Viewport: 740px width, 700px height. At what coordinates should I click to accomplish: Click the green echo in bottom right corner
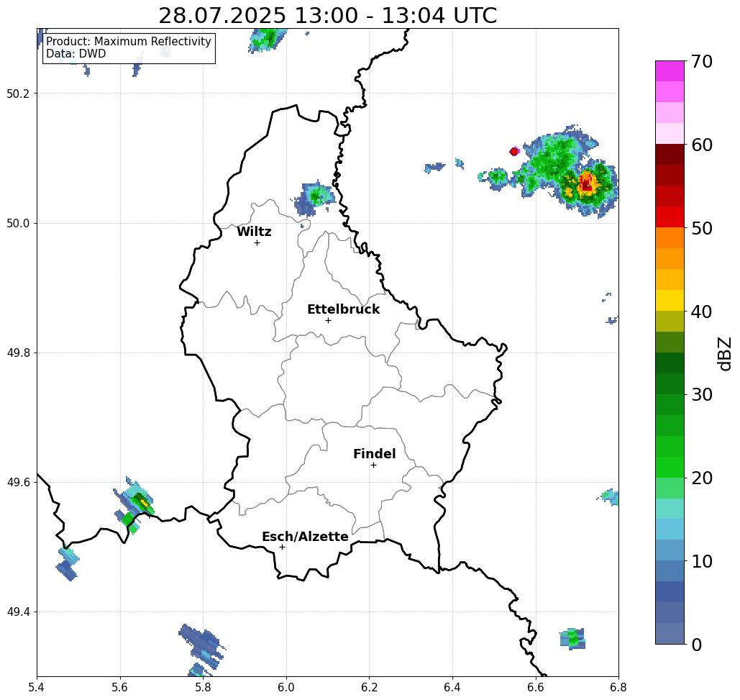point(572,639)
